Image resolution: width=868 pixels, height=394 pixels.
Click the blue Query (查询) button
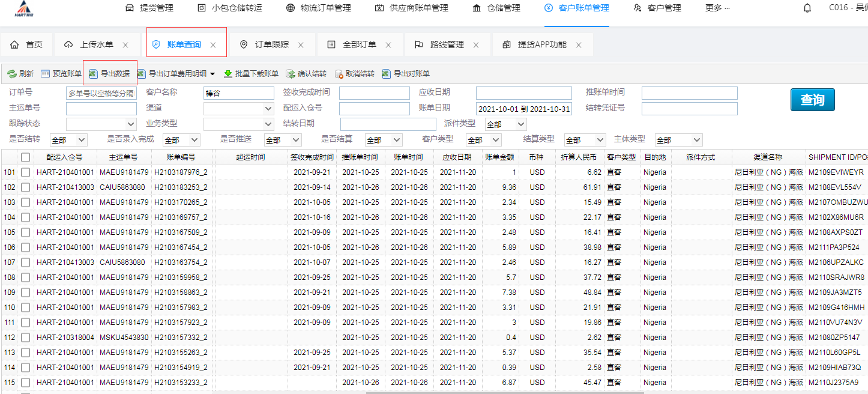812,100
